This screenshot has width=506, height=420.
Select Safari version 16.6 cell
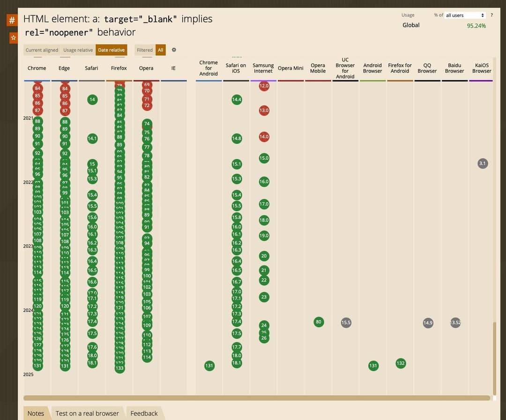tap(92, 282)
